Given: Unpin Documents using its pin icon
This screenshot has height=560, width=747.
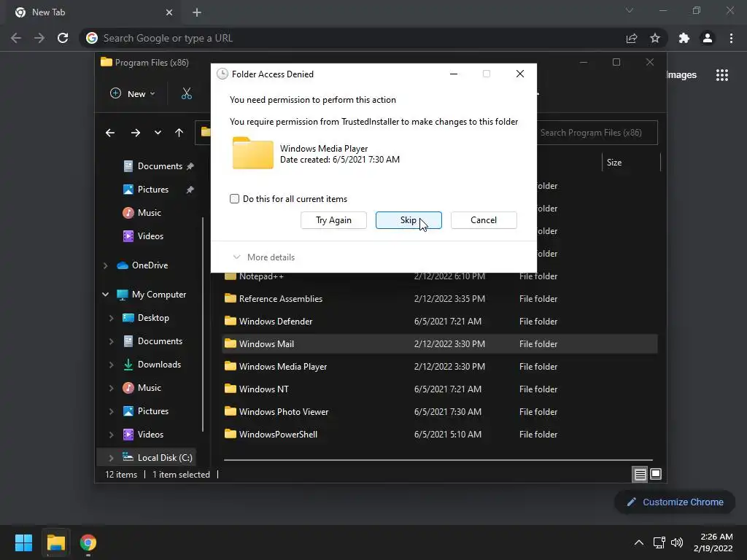Looking at the screenshot, I should click(190, 166).
